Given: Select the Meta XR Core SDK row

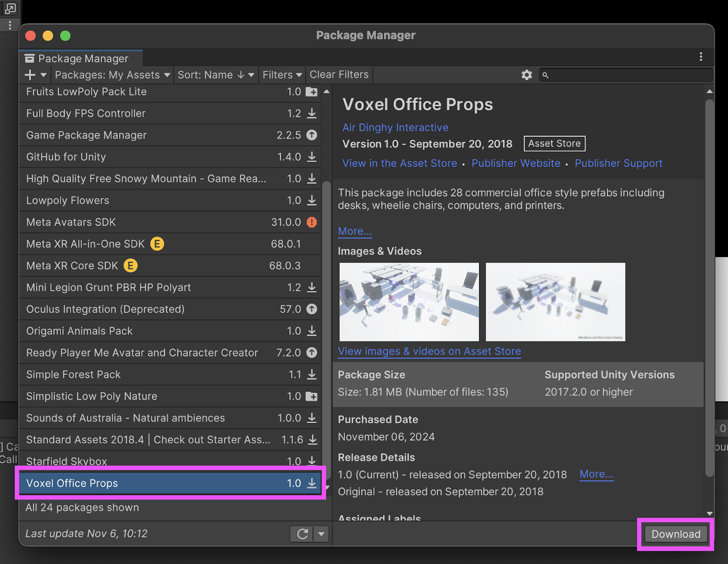Looking at the screenshot, I should tap(170, 266).
